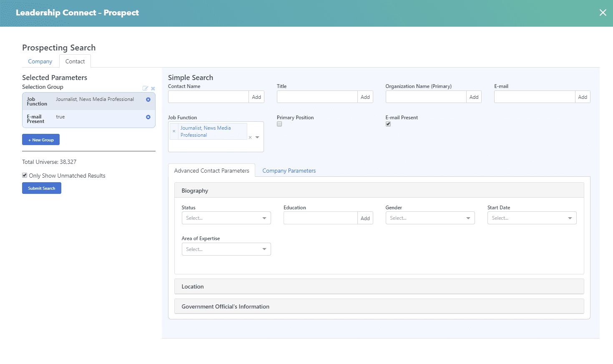Collapse the Biography section header
The image size is (613, 364).
379,191
